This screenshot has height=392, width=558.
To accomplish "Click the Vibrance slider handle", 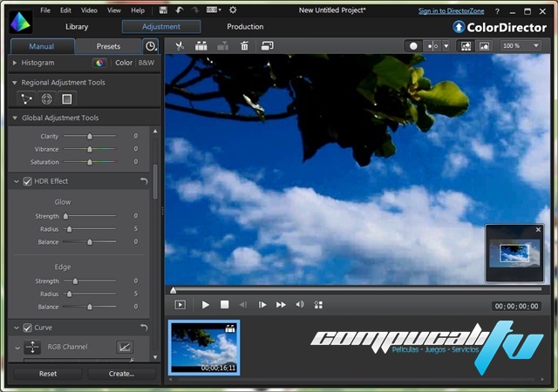I will pos(90,149).
